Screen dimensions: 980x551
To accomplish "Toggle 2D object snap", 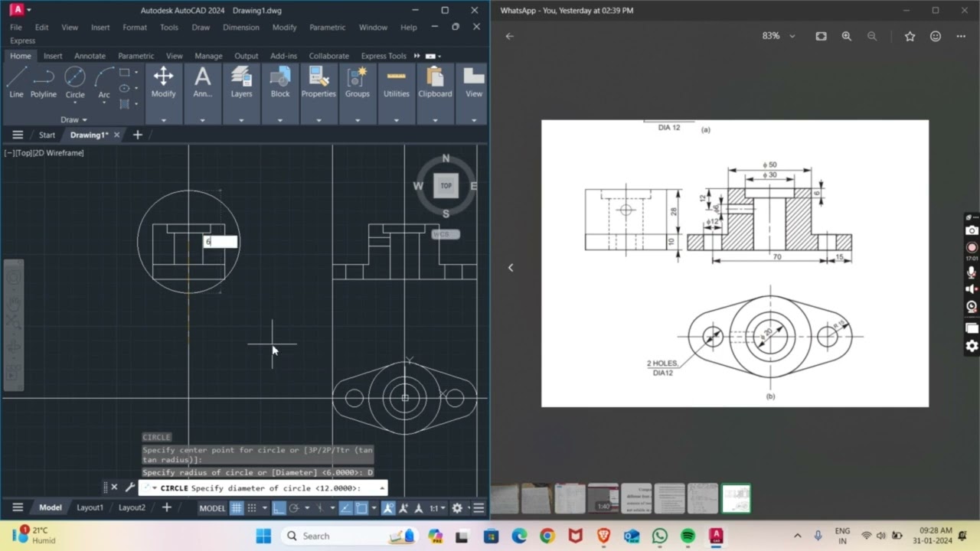I will tap(361, 508).
